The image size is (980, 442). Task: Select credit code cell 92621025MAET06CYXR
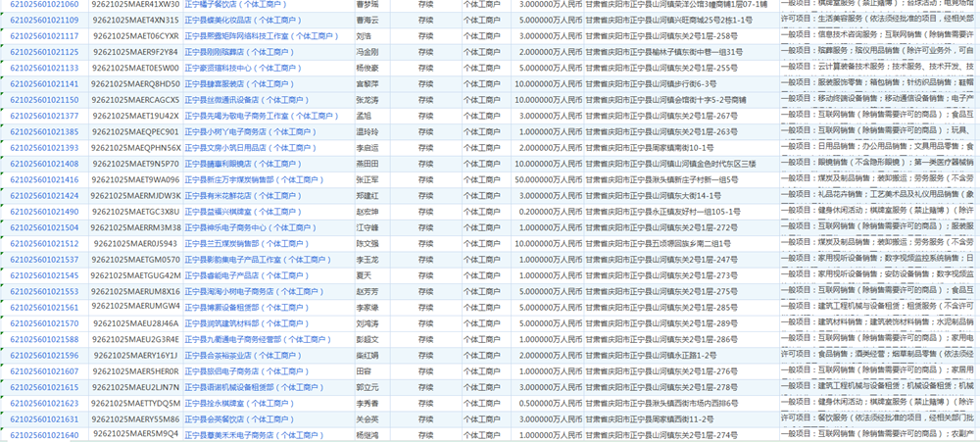pos(135,36)
